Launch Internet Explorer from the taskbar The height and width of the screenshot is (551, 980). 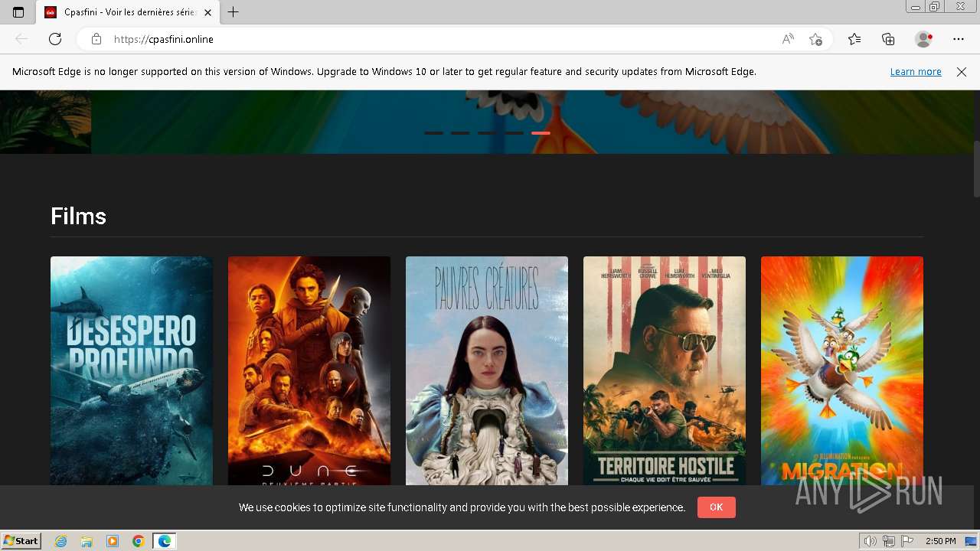(61, 541)
